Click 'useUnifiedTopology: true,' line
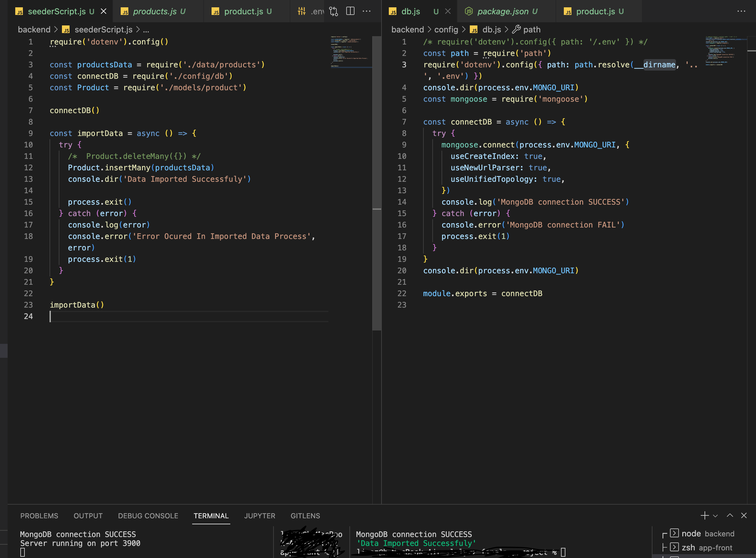 point(508,179)
